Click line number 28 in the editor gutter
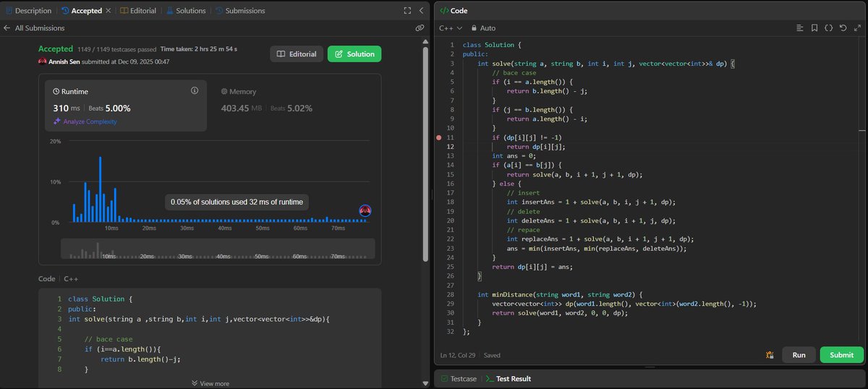 tap(450, 294)
